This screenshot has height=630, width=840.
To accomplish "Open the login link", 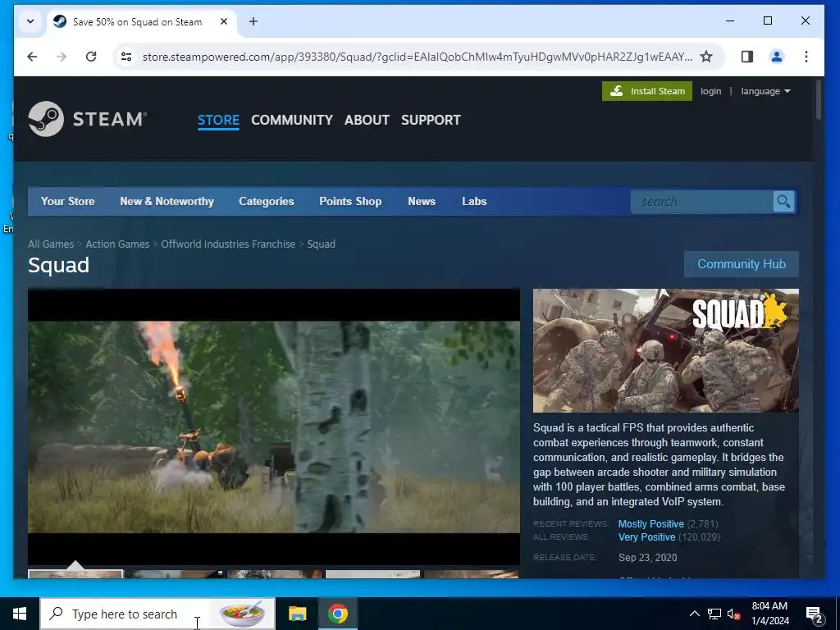I will pos(710,91).
